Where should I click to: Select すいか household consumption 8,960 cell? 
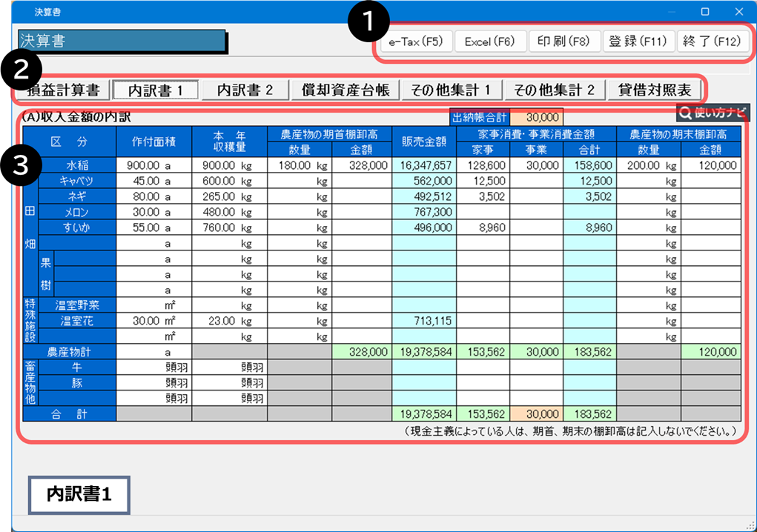pos(481,227)
